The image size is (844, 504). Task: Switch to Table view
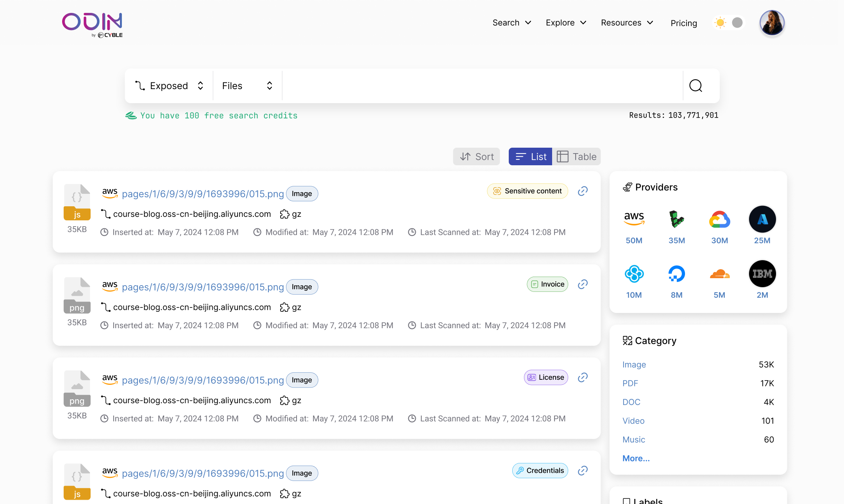(x=576, y=157)
